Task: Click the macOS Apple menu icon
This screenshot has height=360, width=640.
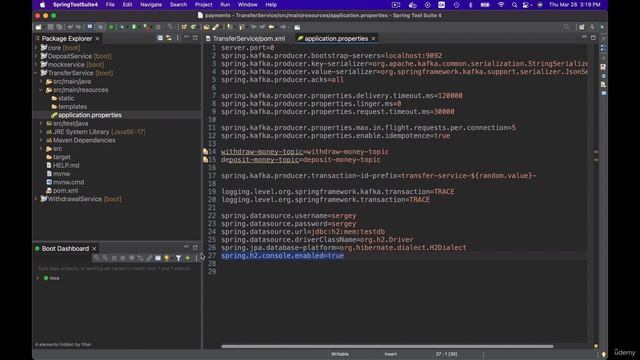Action: coord(42,5)
